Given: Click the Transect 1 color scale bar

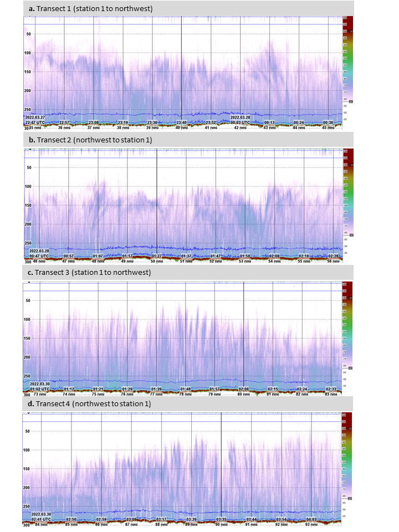Looking at the screenshot, I should (348, 59).
